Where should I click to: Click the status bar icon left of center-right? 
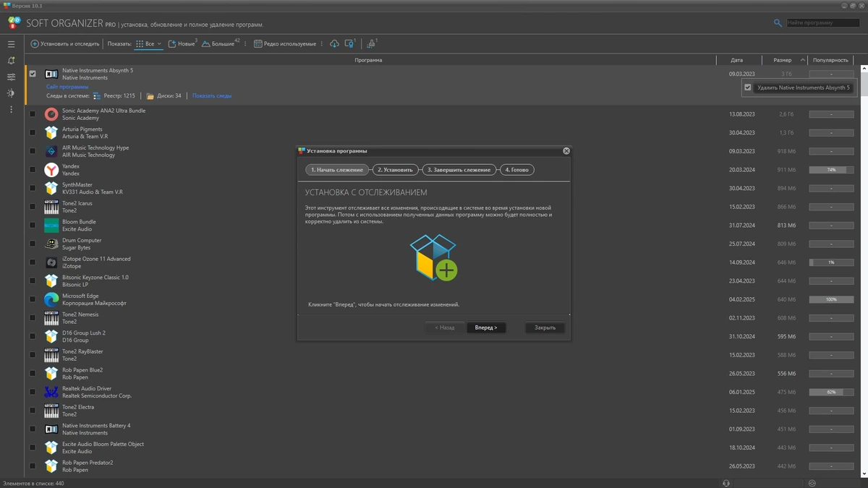pyautogui.click(x=726, y=483)
